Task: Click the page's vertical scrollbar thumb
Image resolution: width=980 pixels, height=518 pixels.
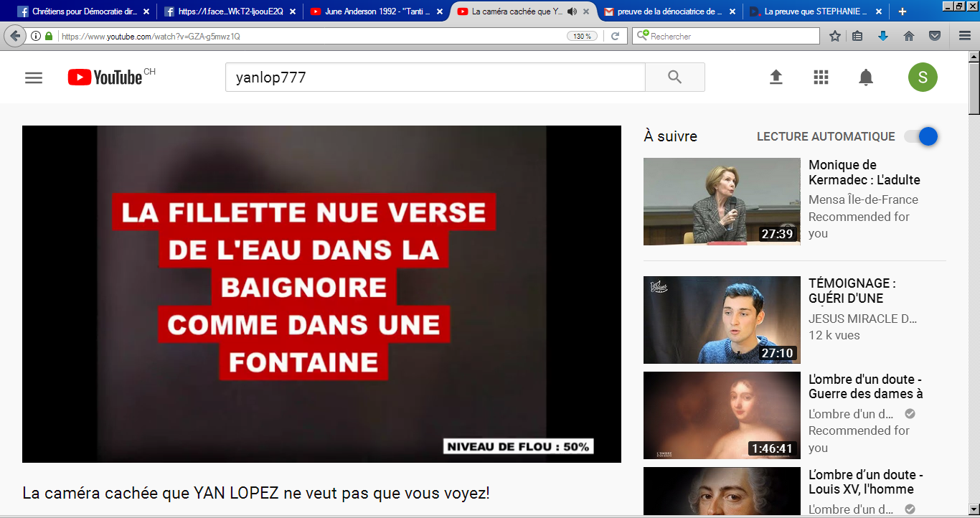Action: tap(974, 88)
